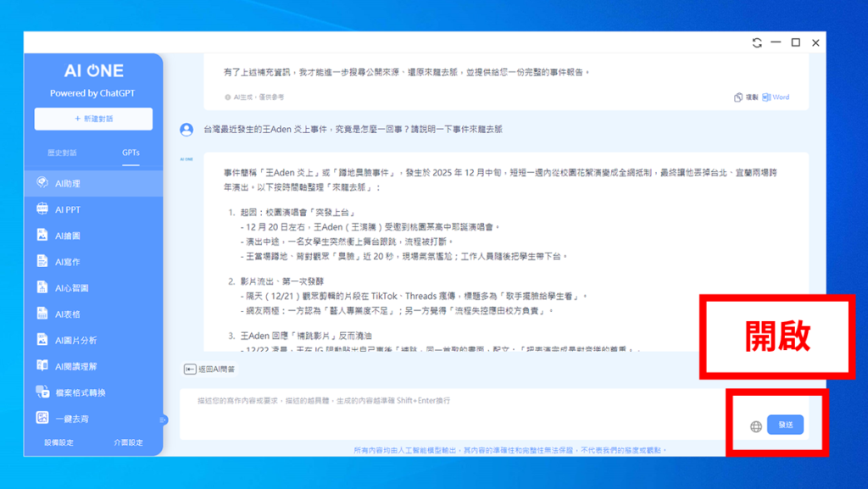Open the AI寫作 writing tool

pyautogui.click(x=68, y=262)
